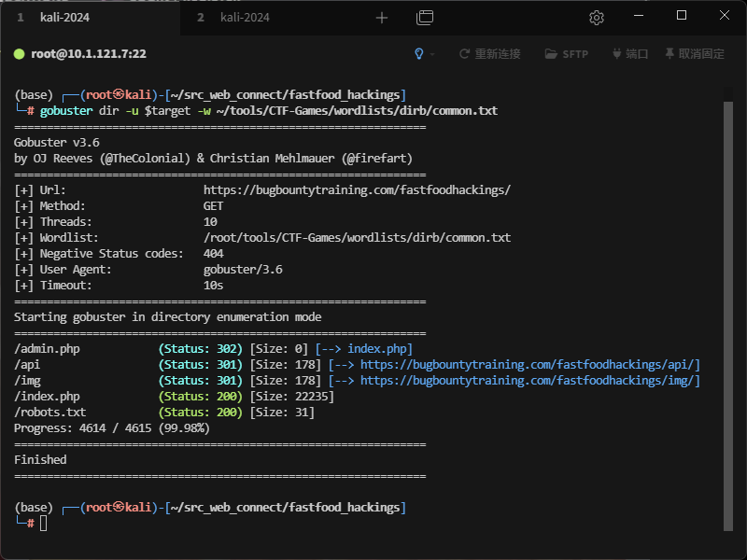Screen dimensions: 747x560
Task: Toggle 取消固定 to unpin toolbar
Action: coord(694,54)
